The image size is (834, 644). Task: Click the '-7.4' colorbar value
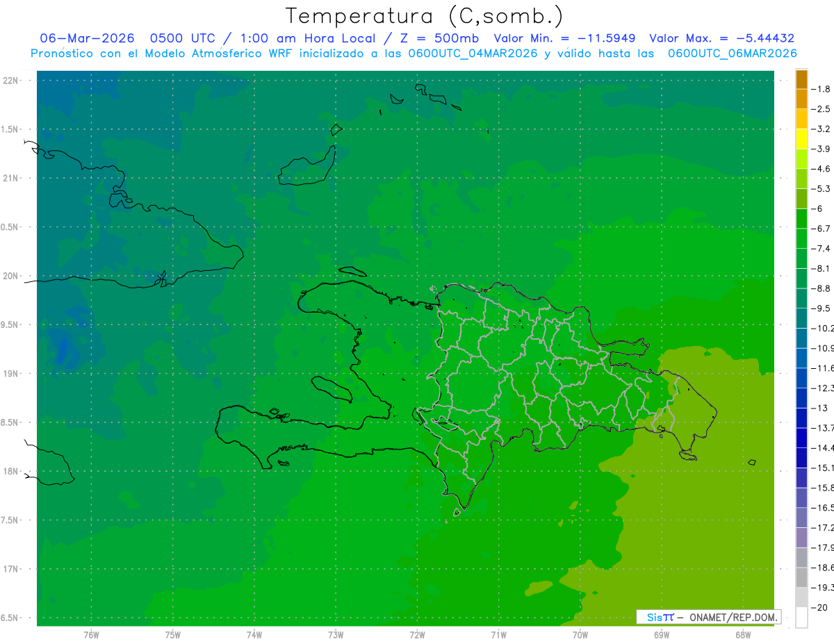[820, 248]
